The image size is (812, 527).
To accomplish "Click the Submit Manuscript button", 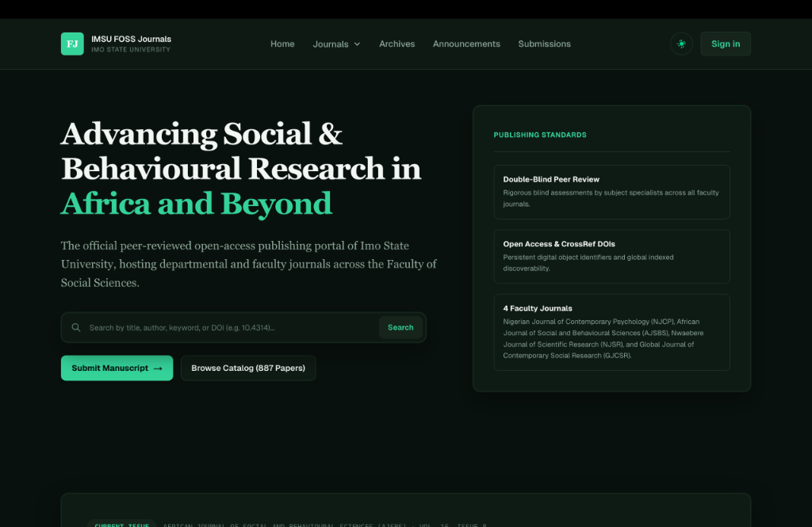I will pos(117,368).
